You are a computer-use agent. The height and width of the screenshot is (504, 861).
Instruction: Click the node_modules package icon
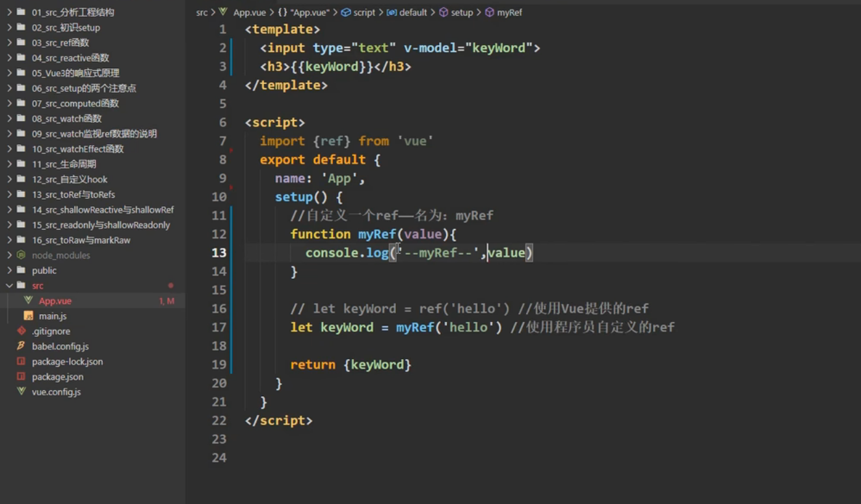pyautogui.click(x=21, y=255)
